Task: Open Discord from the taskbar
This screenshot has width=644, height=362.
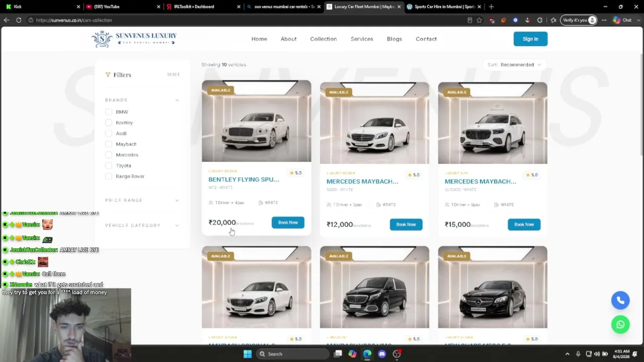Action: point(382,354)
